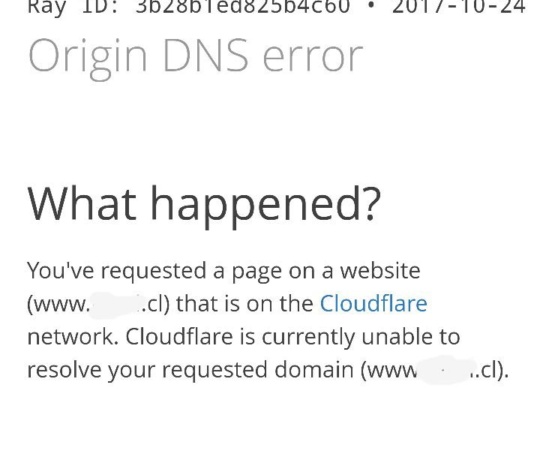Click the word 'website' in the paragraph
The height and width of the screenshot is (460, 540).
click(x=380, y=270)
